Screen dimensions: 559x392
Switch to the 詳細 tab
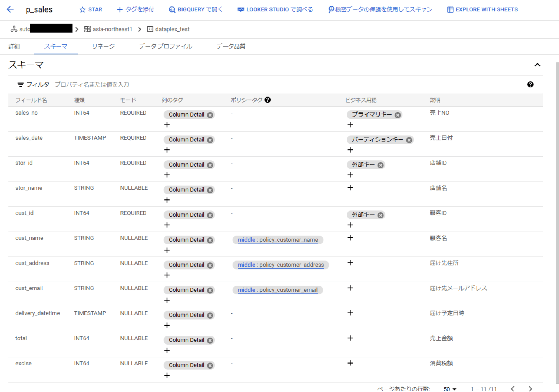(x=14, y=46)
